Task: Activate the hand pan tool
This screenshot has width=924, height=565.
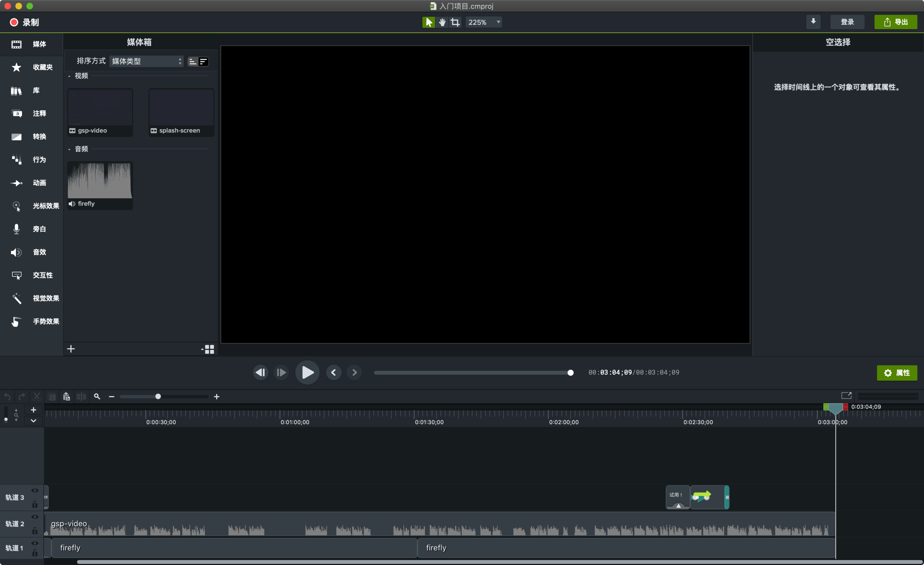Action: tap(442, 22)
